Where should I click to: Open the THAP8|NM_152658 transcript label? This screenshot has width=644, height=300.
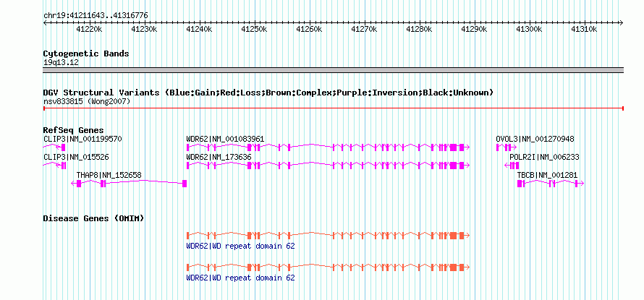pos(109,175)
